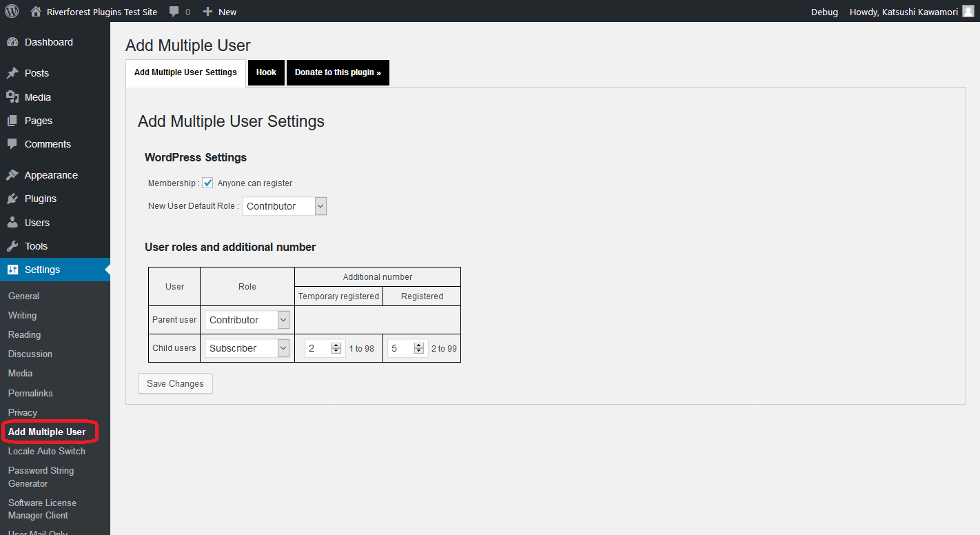Click the home icon beside site name
This screenshot has width=980, height=535.
tap(36, 11)
